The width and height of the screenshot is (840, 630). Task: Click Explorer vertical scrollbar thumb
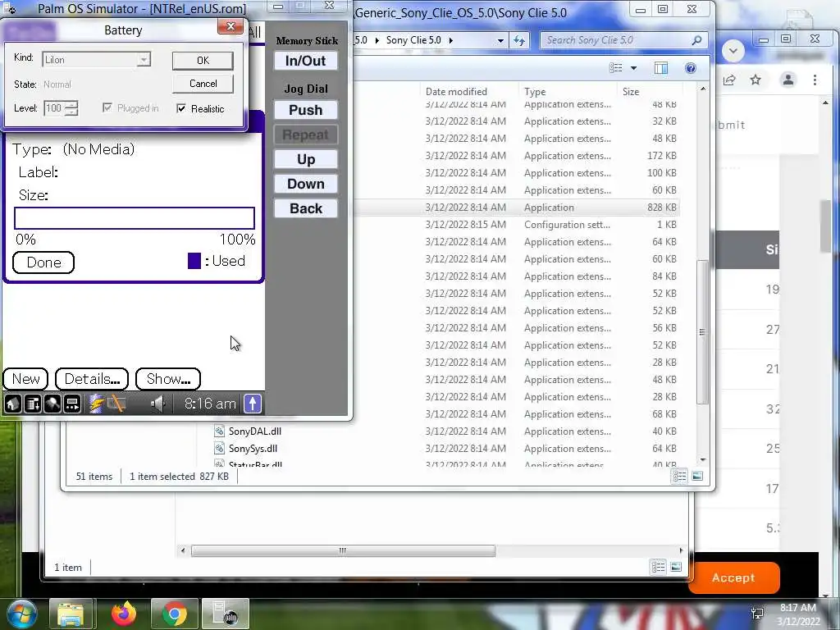(x=702, y=332)
